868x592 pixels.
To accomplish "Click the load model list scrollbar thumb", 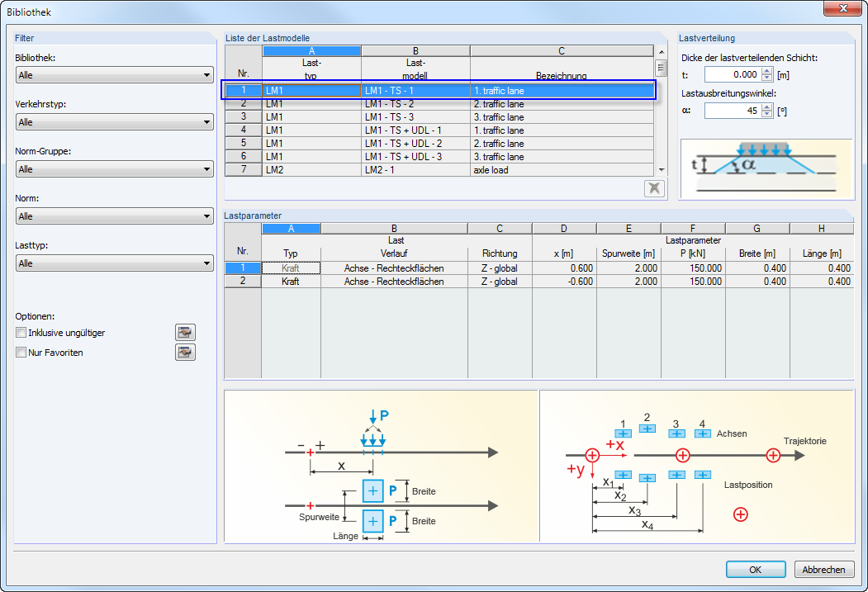I will [x=661, y=68].
